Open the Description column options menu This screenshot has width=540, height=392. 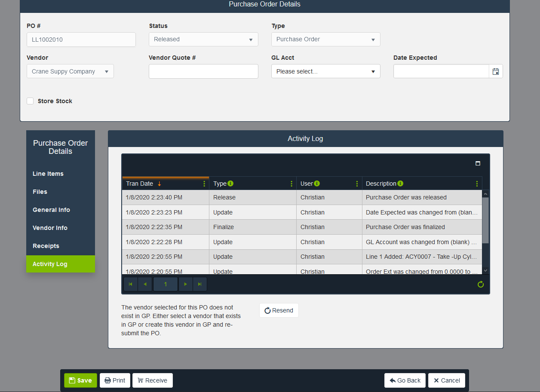pyautogui.click(x=477, y=184)
